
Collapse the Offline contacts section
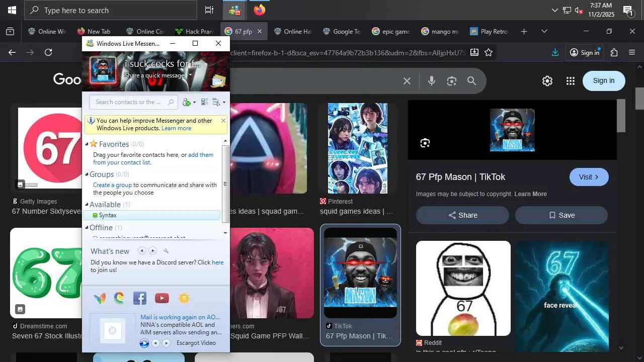[x=87, y=228]
